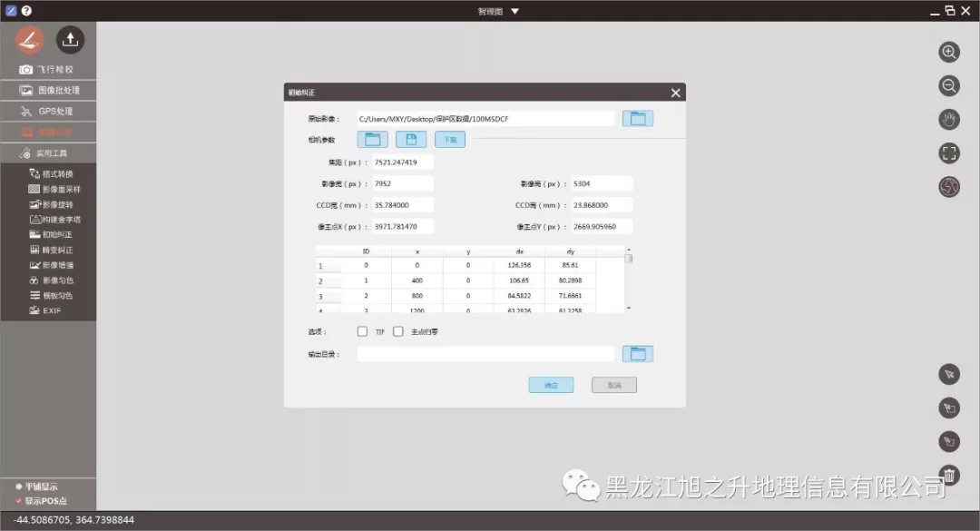Viewport: 980px width, 531px height.
Task: Click the 确定 confirm button
Action: [551, 385]
